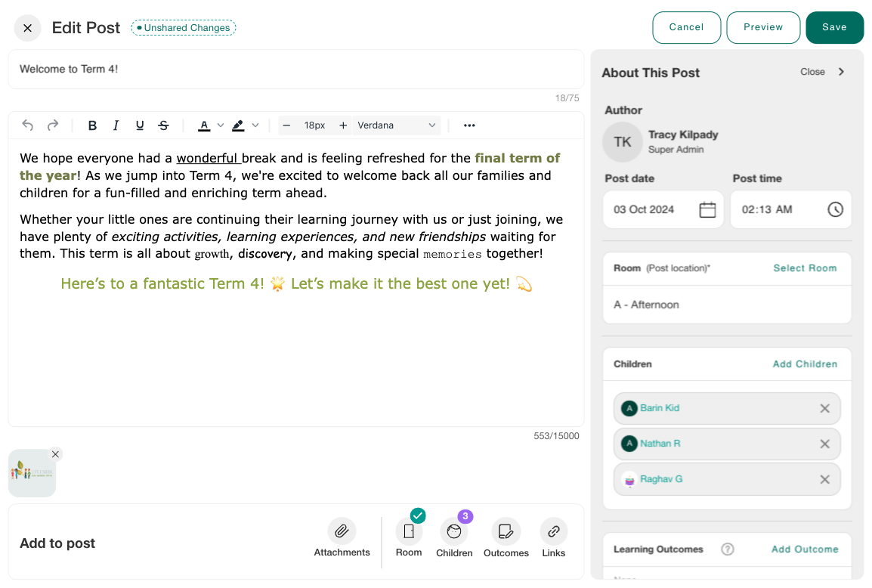Click the Unshared Changes status badge
This screenshot has width=872, height=588.
pos(183,27)
